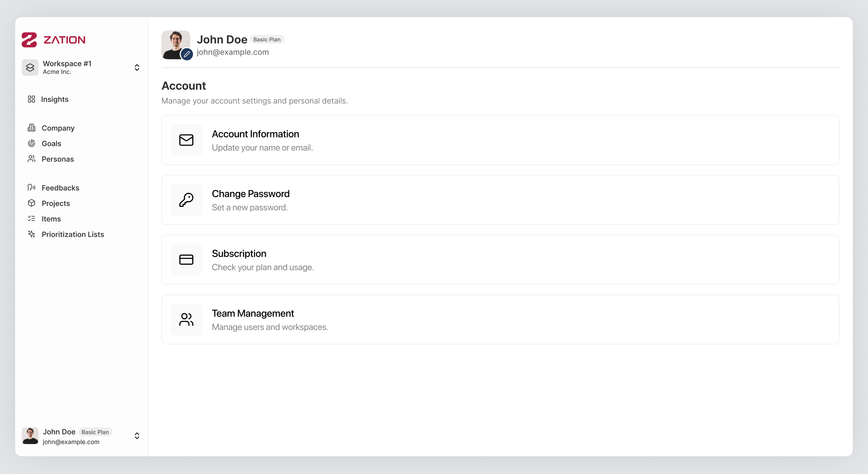Click the envelope icon for Account Information
The image size is (868, 474).
(186, 140)
